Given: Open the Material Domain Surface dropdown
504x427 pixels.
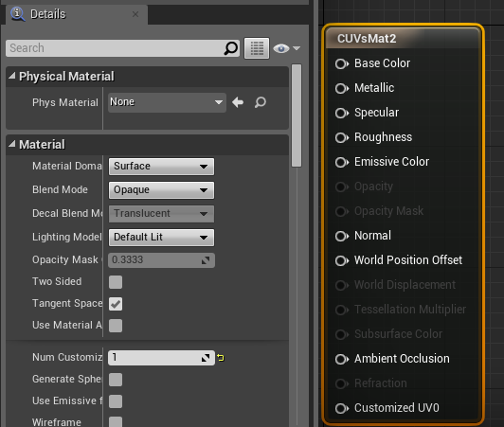Looking at the screenshot, I should [x=161, y=167].
